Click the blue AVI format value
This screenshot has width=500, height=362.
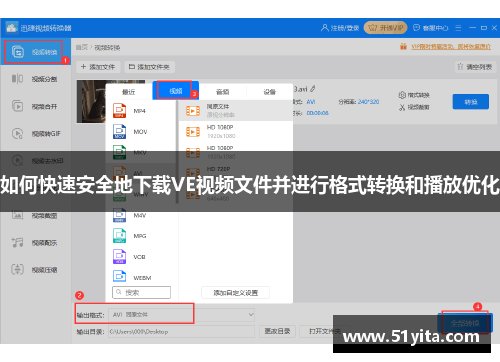tap(311, 102)
